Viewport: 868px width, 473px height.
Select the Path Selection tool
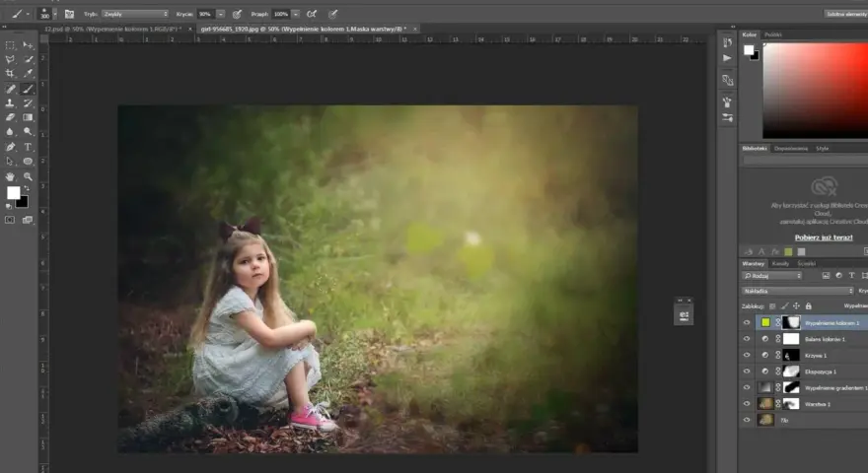[10, 162]
